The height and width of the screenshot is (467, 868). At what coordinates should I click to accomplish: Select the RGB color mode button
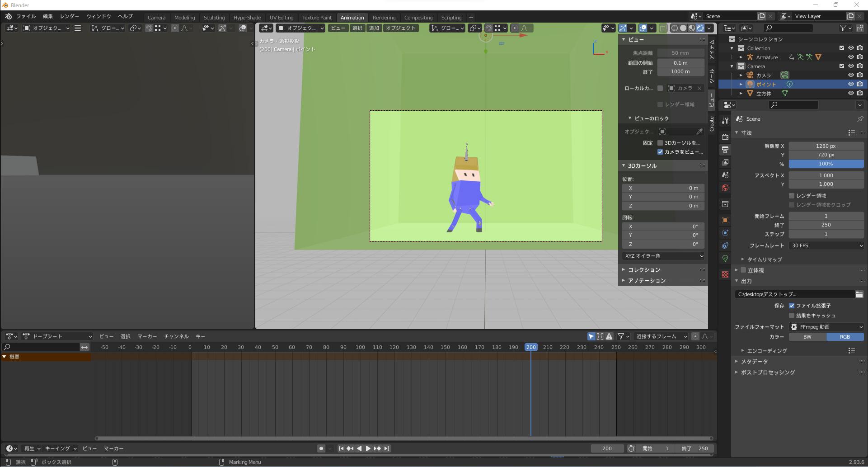(x=845, y=337)
